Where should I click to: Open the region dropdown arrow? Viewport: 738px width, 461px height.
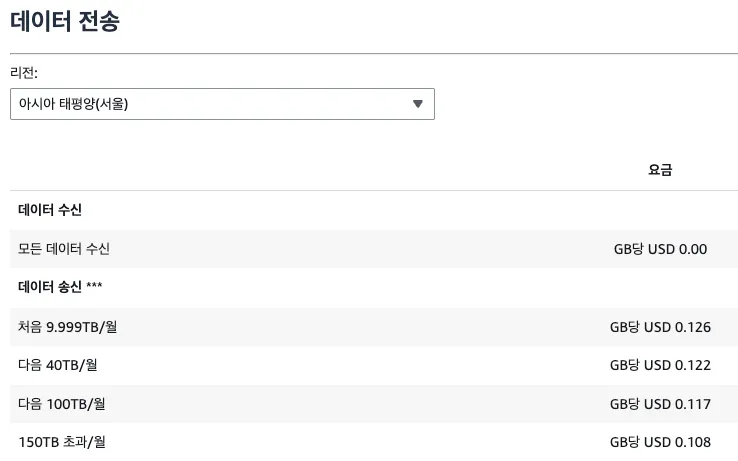tap(417, 104)
